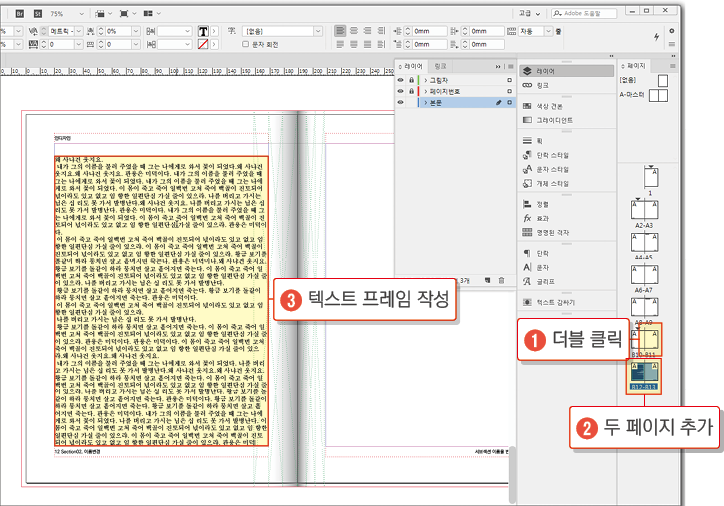Open the layers panel menu

click(510, 66)
